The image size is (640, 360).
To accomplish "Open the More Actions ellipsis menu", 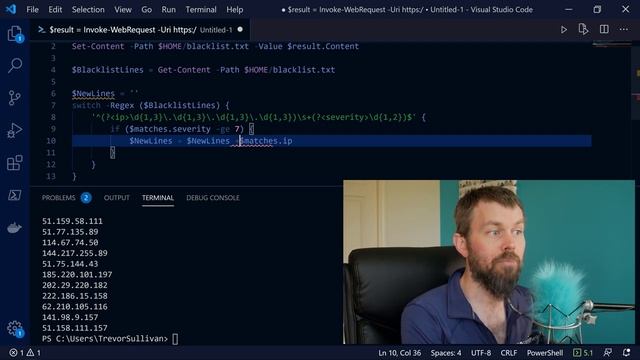I will pyautogui.click(x=624, y=29).
